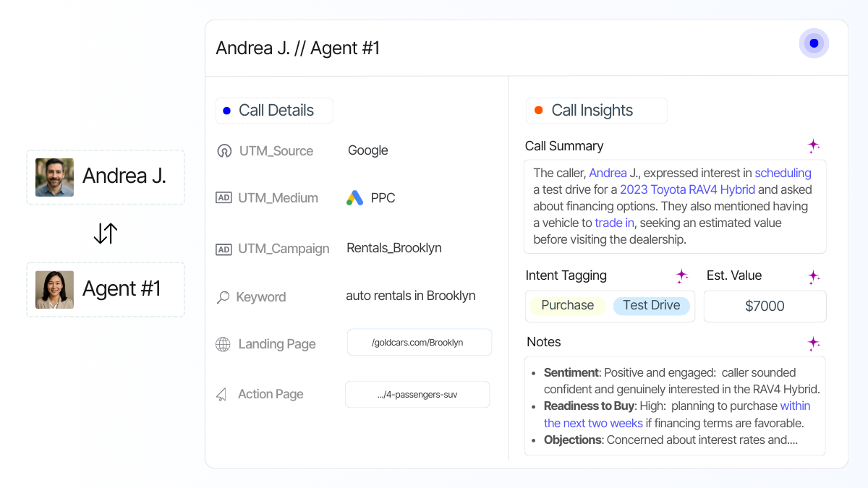Click the /goldcars.com/Brooklyn landing page field

point(419,342)
